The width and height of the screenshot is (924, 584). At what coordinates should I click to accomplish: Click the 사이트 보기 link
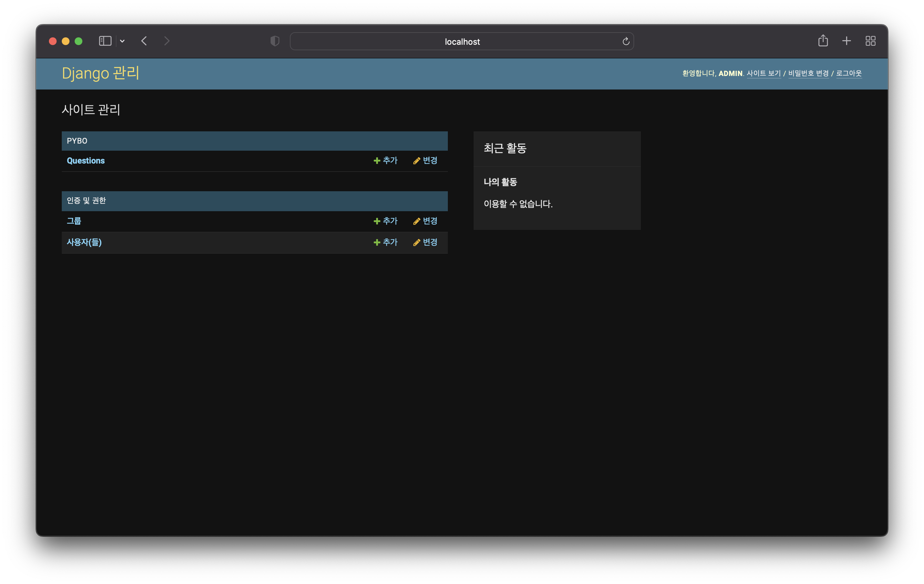763,73
